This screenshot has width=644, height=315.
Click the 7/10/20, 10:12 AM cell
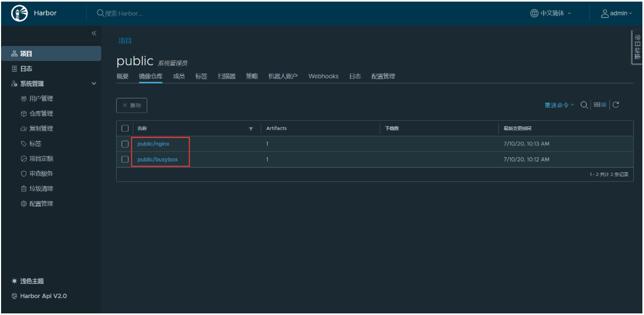click(x=526, y=159)
